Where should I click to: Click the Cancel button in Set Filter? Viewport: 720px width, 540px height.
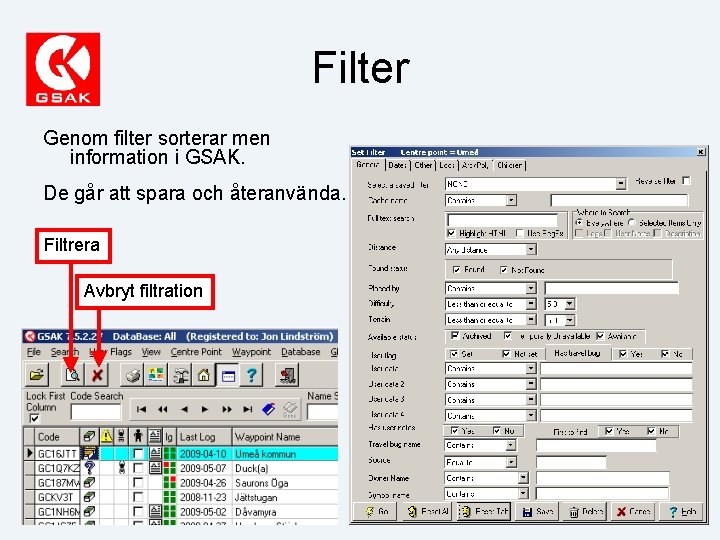click(633, 511)
